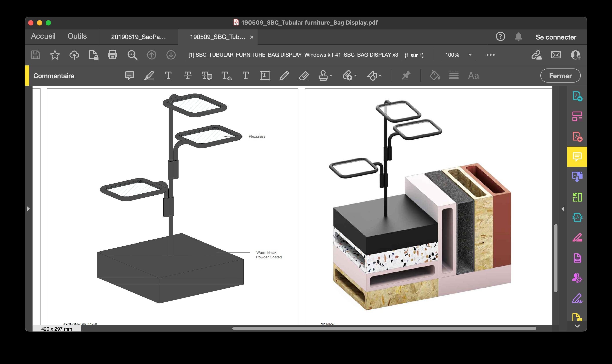Click the print icon
The image size is (612, 364).
tap(113, 55)
